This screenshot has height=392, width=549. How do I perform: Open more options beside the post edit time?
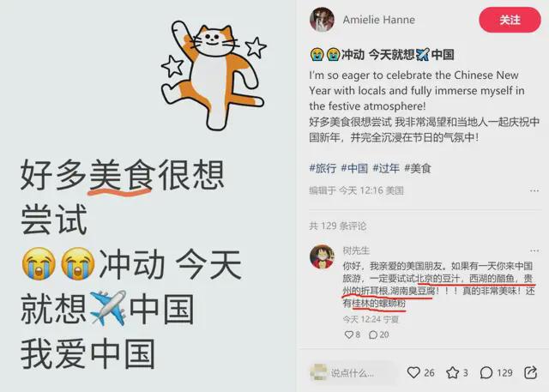pos(534,190)
